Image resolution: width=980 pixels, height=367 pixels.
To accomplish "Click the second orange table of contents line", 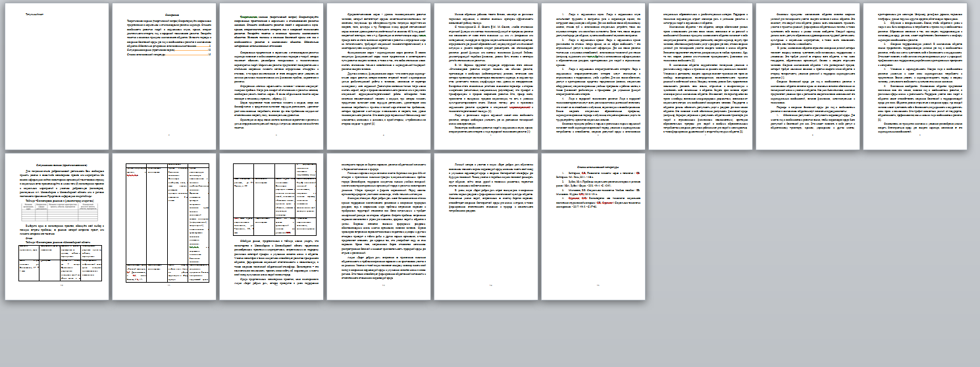I will tap(168, 49).
